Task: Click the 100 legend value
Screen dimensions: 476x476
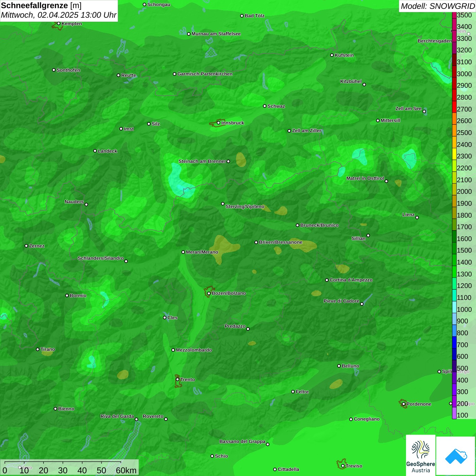Action: click(462, 415)
